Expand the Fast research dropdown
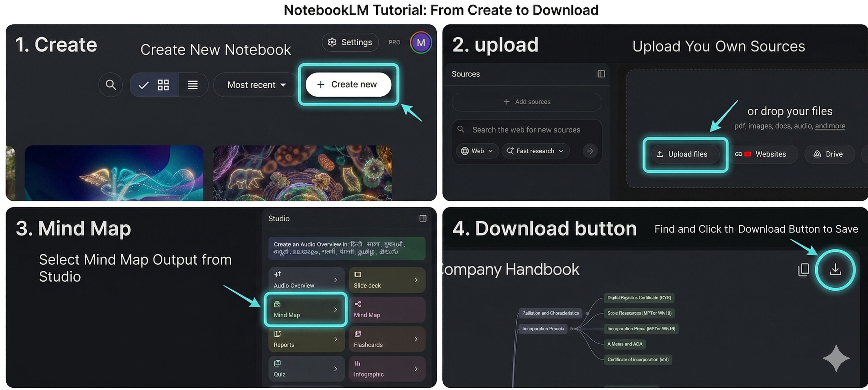This screenshot has height=390, width=868. coord(535,151)
